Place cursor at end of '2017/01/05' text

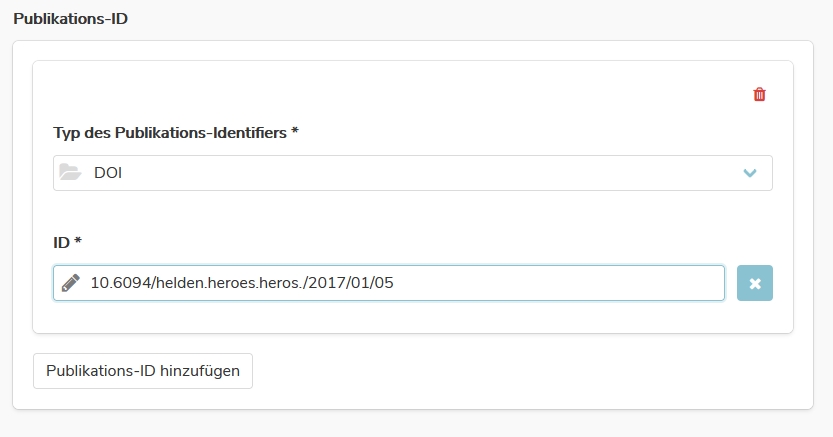(x=393, y=283)
